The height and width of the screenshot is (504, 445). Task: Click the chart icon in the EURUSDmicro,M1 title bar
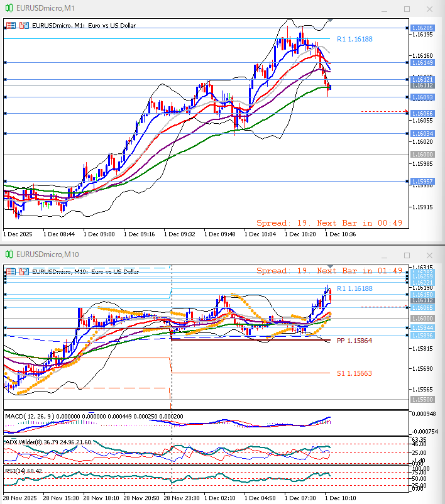pyautogui.click(x=9, y=9)
